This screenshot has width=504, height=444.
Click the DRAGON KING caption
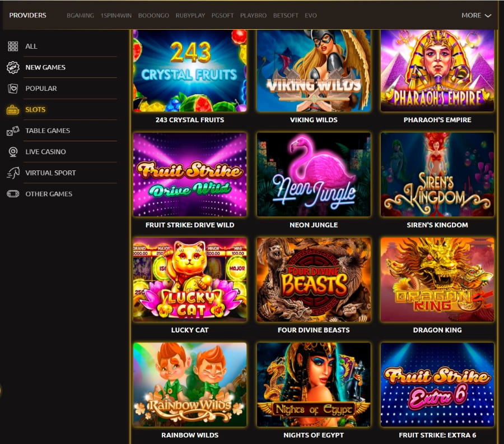point(437,330)
